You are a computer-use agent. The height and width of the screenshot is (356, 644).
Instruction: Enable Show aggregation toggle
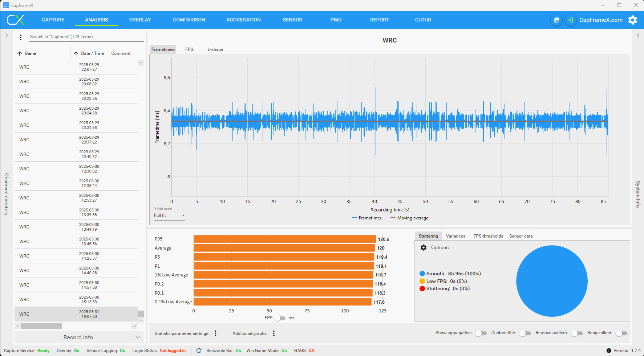point(481,333)
